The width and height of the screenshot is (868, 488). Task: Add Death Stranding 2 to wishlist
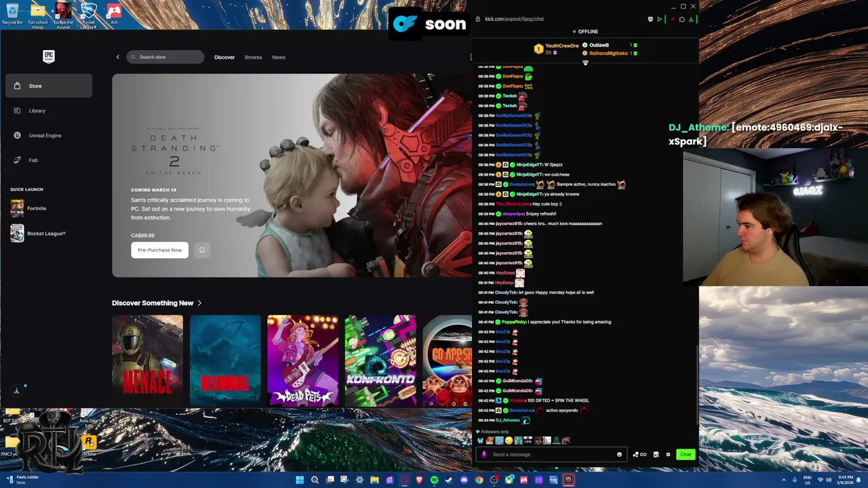coord(201,250)
